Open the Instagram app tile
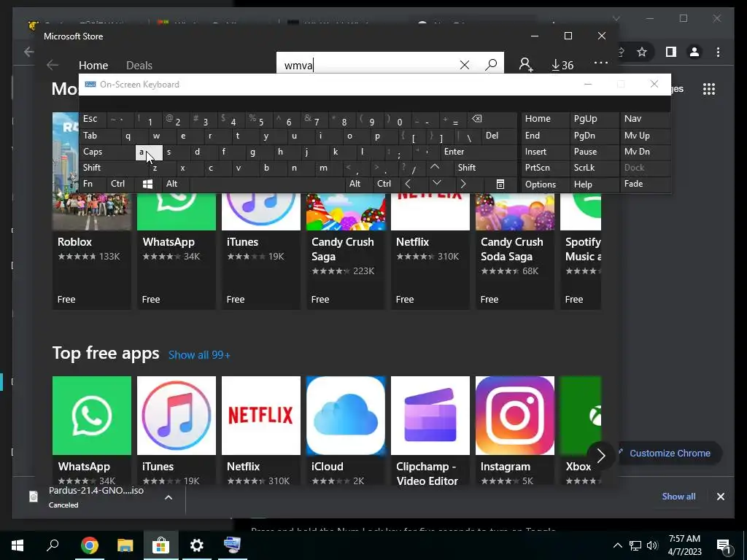 tap(514, 430)
